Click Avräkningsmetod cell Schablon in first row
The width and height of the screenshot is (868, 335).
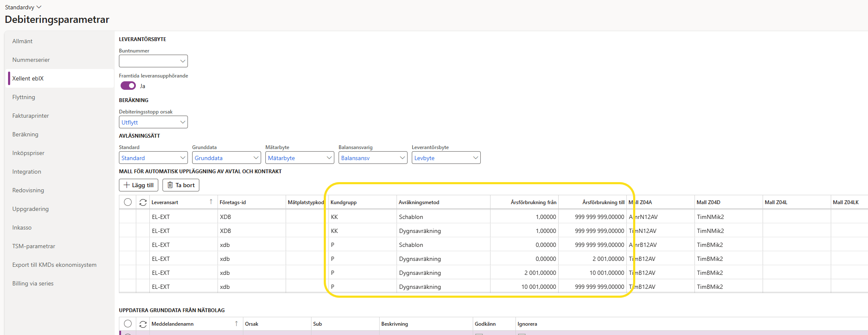click(x=411, y=217)
